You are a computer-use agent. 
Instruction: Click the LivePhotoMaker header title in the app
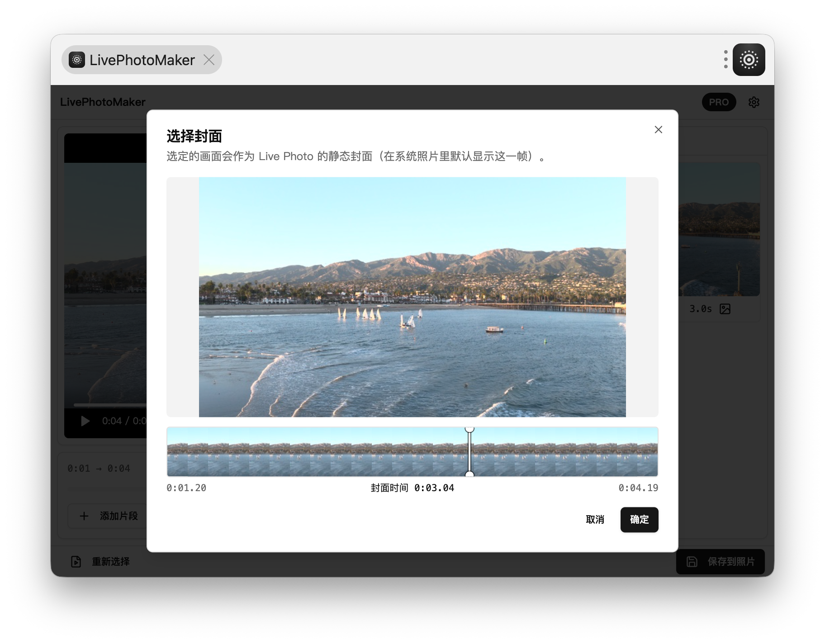click(x=103, y=102)
